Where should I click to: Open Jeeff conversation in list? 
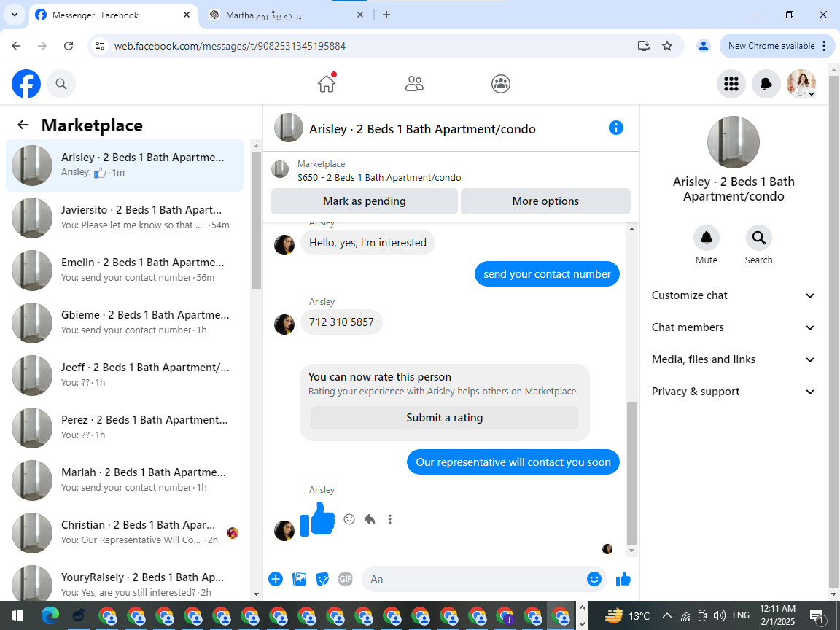(125, 375)
